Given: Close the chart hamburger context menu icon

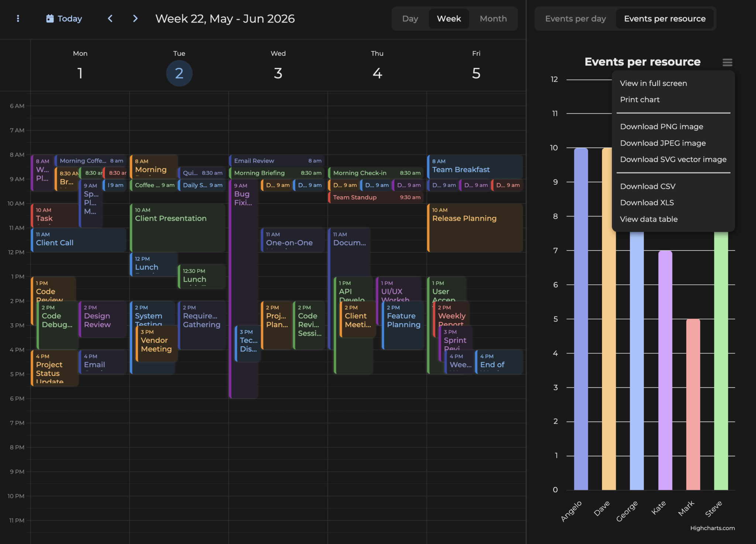Looking at the screenshot, I should (x=727, y=62).
